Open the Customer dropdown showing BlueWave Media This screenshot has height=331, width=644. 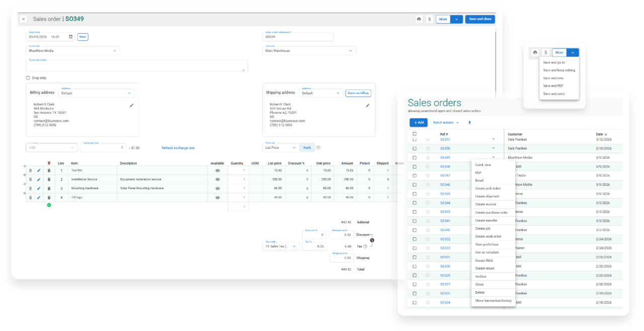point(72,50)
